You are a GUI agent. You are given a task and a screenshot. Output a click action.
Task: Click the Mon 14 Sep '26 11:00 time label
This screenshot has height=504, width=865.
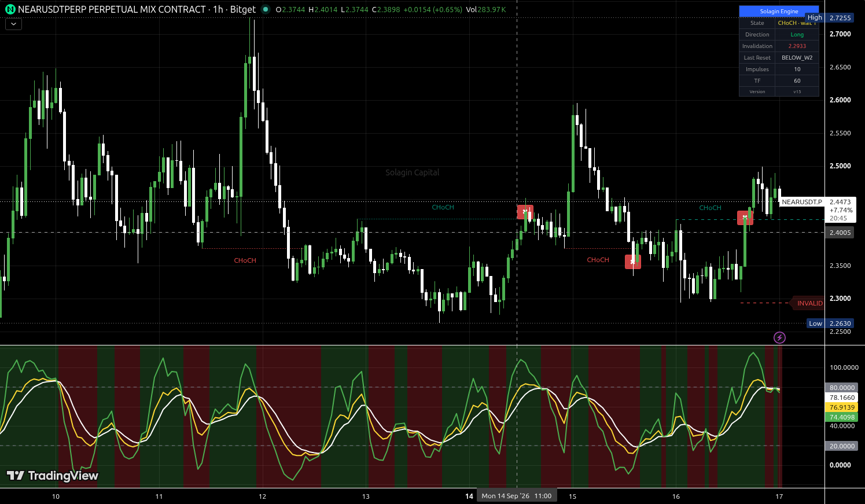coord(517,496)
